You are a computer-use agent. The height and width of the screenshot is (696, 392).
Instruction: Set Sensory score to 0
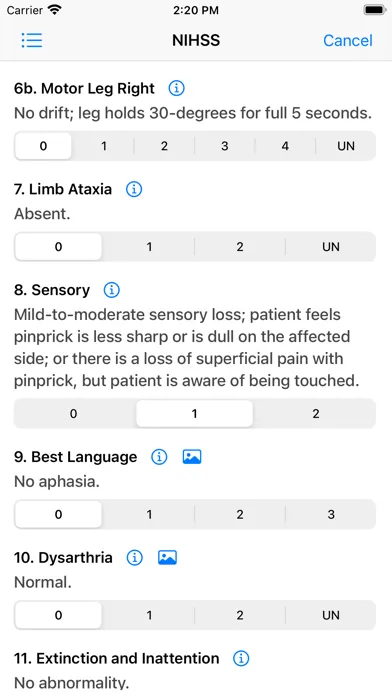click(74, 414)
